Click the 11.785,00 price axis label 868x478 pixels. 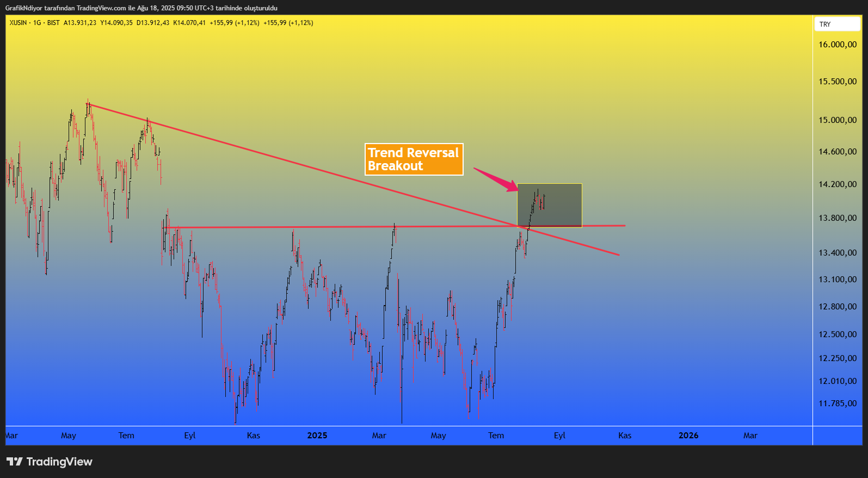click(x=838, y=403)
